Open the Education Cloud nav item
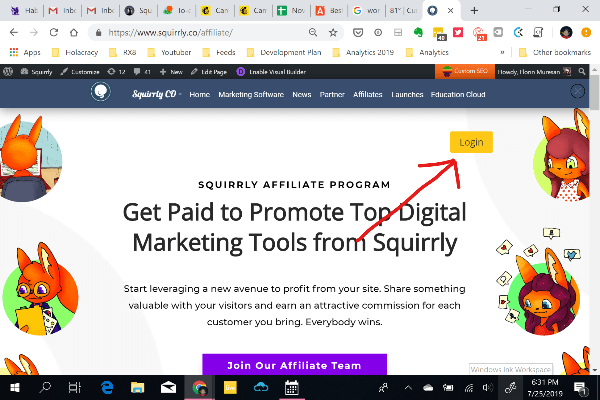Viewport: 600px width, 400px height. [x=458, y=95]
